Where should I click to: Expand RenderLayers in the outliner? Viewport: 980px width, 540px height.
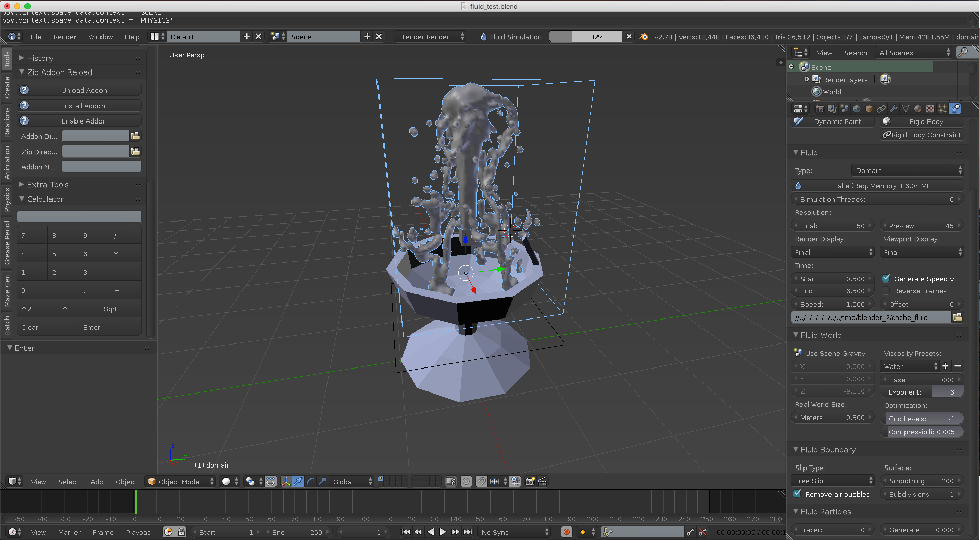tap(806, 79)
